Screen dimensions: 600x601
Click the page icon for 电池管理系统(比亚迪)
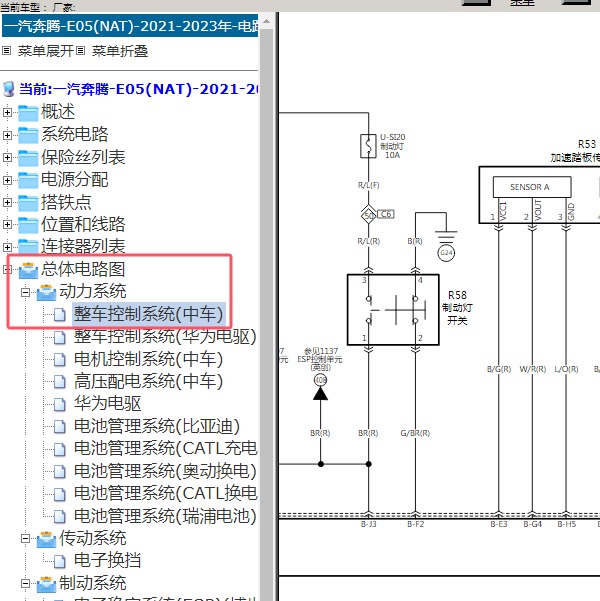(x=59, y=427)
